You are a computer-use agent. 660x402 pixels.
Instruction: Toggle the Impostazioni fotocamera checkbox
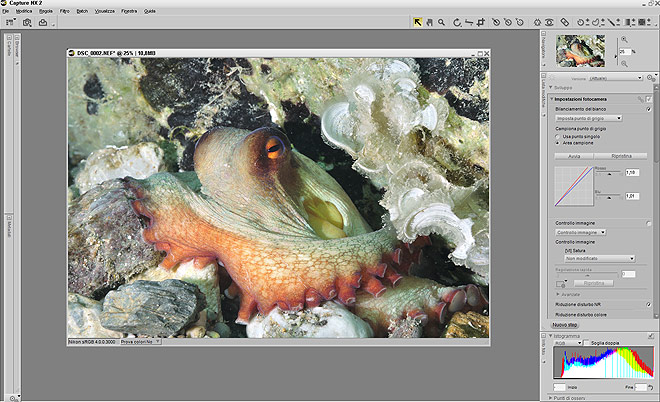pyautogui.click(x=649, y=99)
